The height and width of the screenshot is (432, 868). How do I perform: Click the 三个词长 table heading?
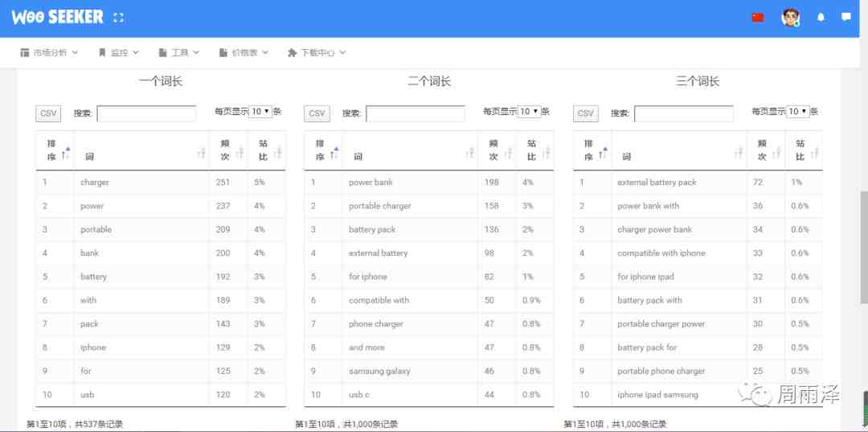698,81
